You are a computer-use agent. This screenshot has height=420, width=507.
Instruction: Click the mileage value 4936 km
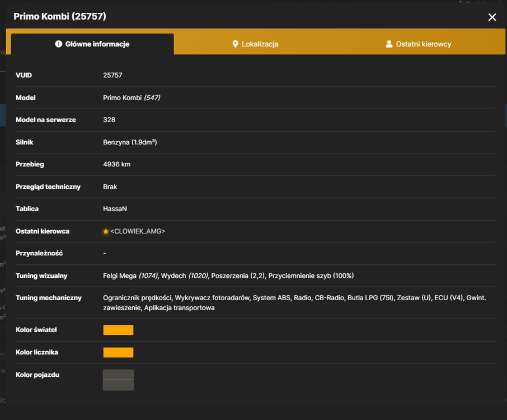click(117, 165)
